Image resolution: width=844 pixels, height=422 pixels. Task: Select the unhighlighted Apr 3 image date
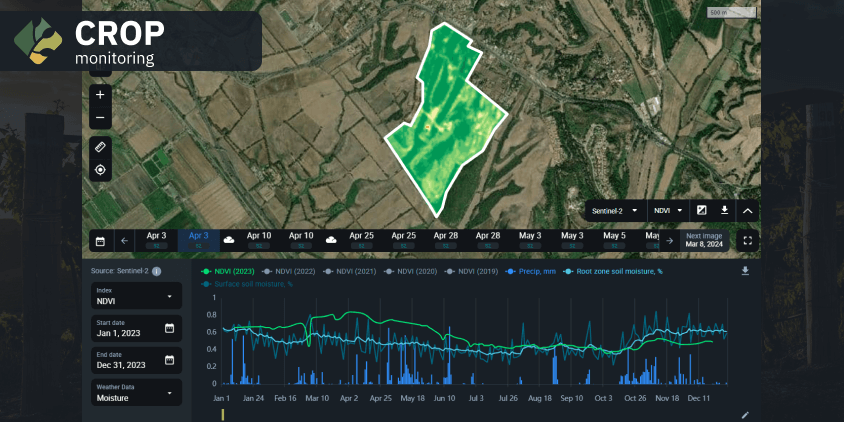click(157, 240)
